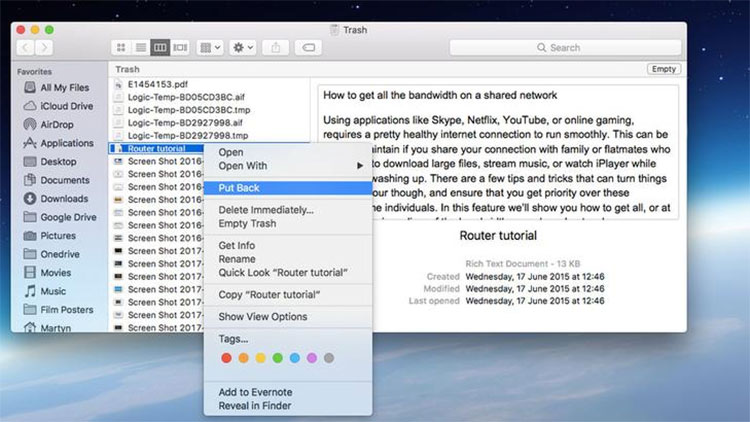The height and width of the screenshot is (422, 750).
Task: Switch Finder to list view
Action: (x=141, y=47)
